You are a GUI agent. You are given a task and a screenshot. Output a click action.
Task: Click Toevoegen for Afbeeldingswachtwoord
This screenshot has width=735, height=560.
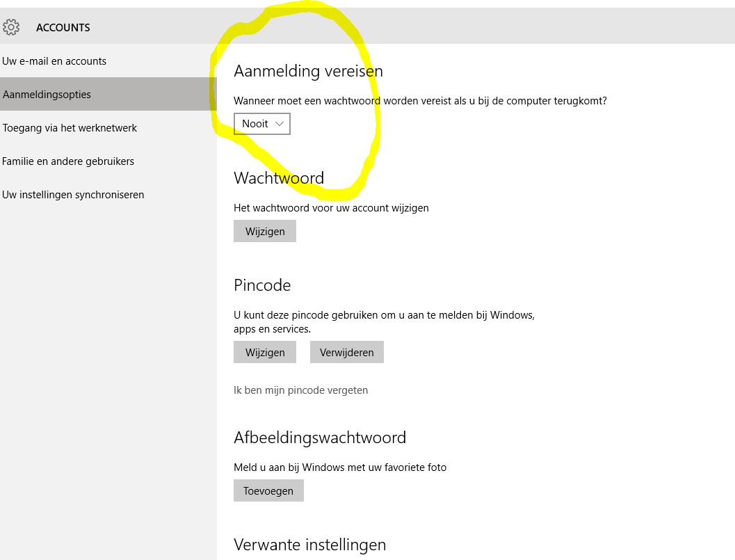pos(268,490)
